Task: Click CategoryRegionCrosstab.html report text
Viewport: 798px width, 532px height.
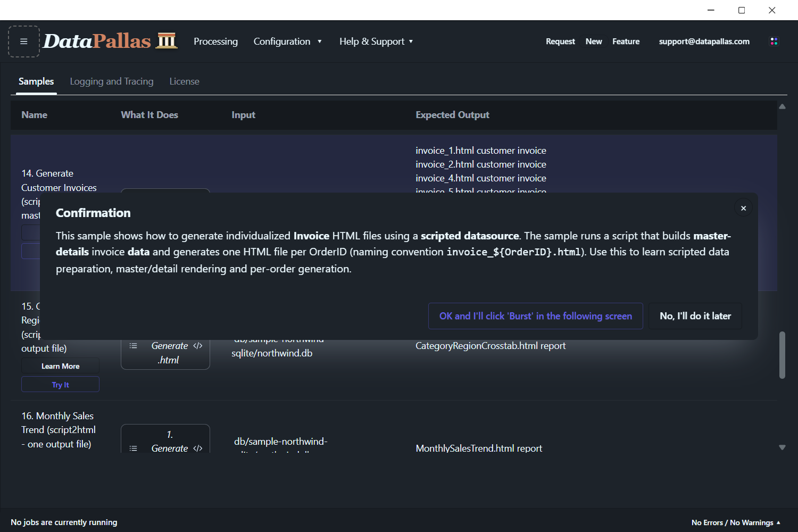Action: pos(491,346)
